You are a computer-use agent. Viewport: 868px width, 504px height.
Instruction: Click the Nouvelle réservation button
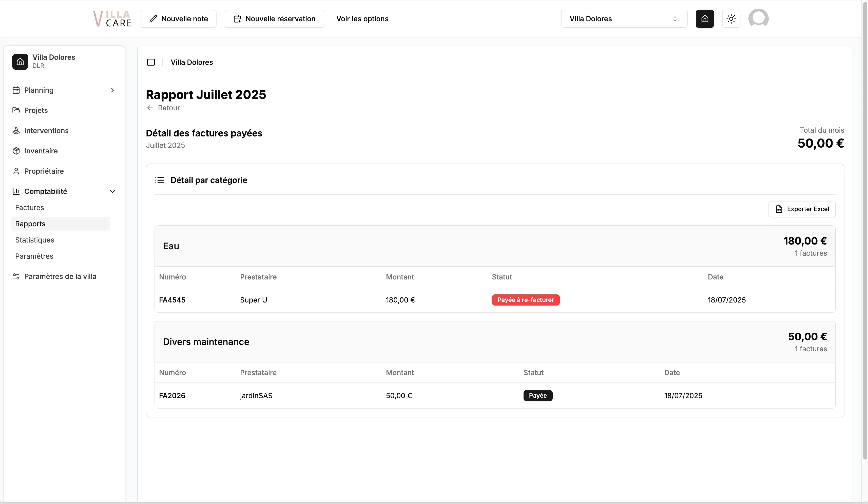[x=274, y=18]
